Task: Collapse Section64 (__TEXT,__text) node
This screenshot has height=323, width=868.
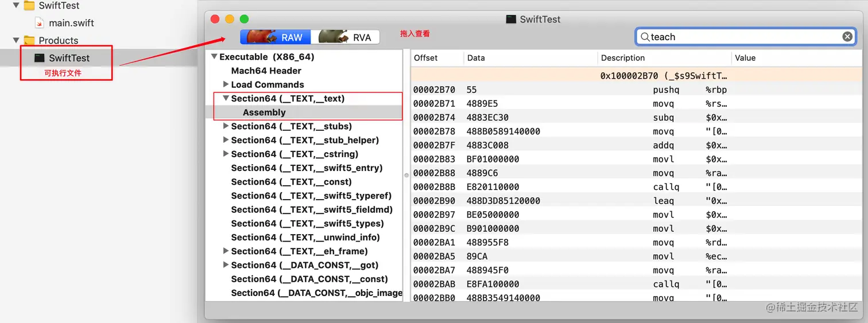Action: [226, 98]
